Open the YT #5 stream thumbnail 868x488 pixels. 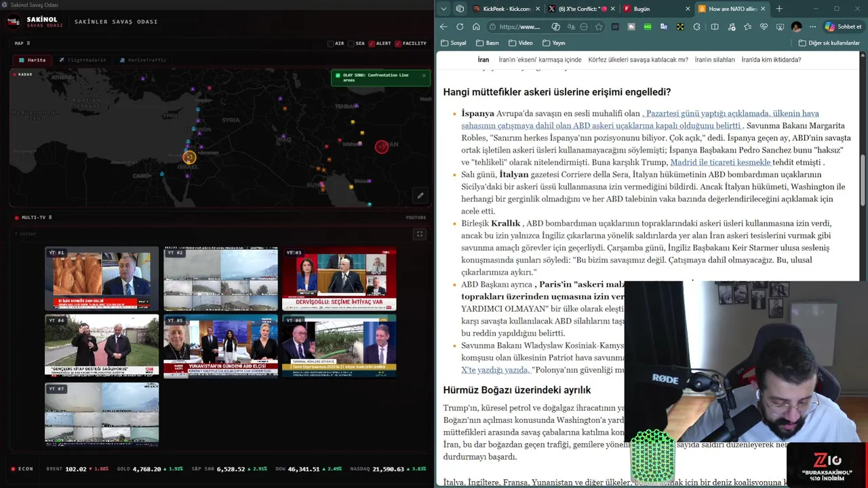[x=220, y=345]
